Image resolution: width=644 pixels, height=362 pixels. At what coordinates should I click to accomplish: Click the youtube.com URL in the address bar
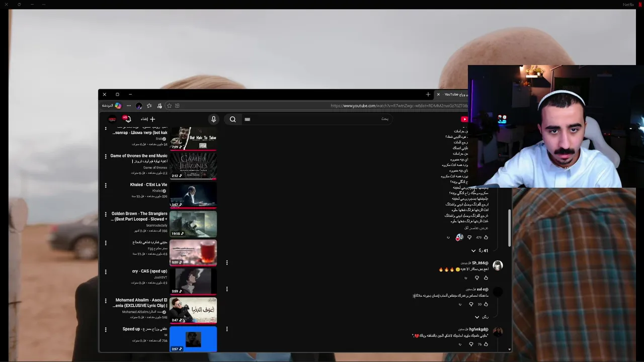(398, 106)
